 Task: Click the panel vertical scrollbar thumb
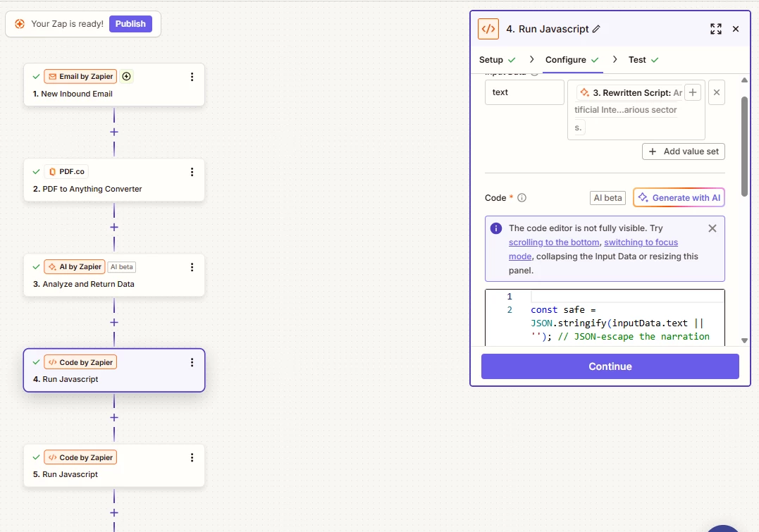pos(744,147)
